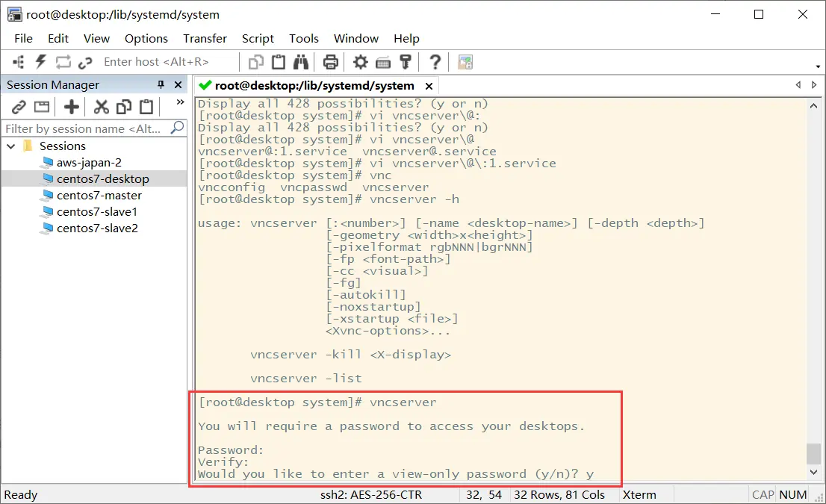Click the 'CAP' status bar indicator
826x504 pixels.
(x=763, y=494)
